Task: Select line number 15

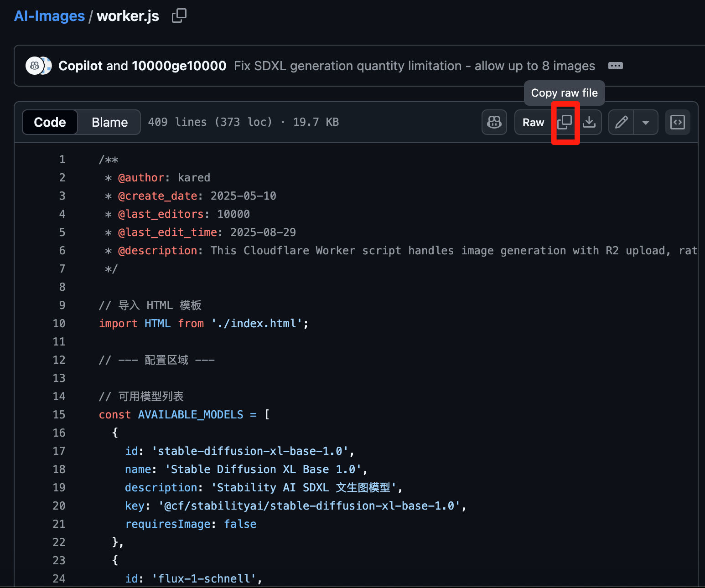Action: [59, 415]
